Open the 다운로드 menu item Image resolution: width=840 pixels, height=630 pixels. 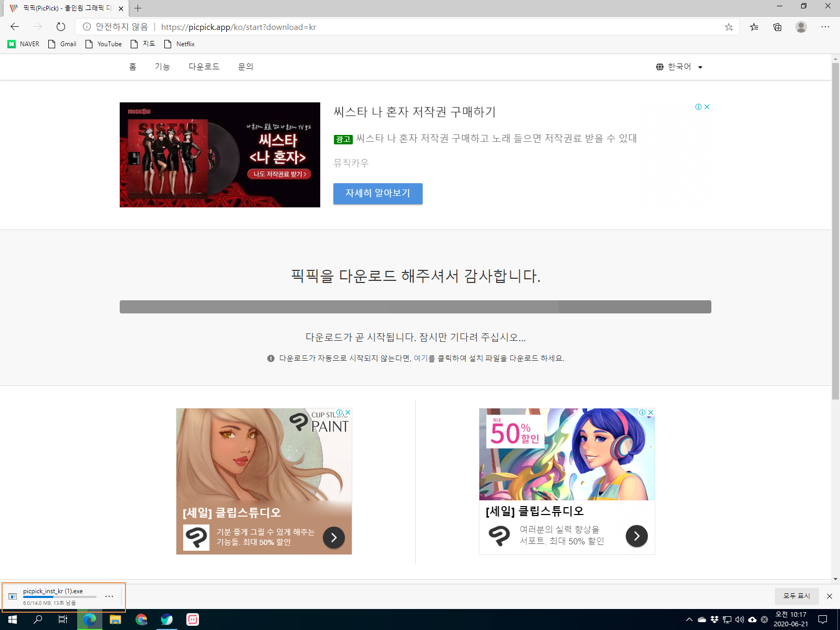(204, 67)
